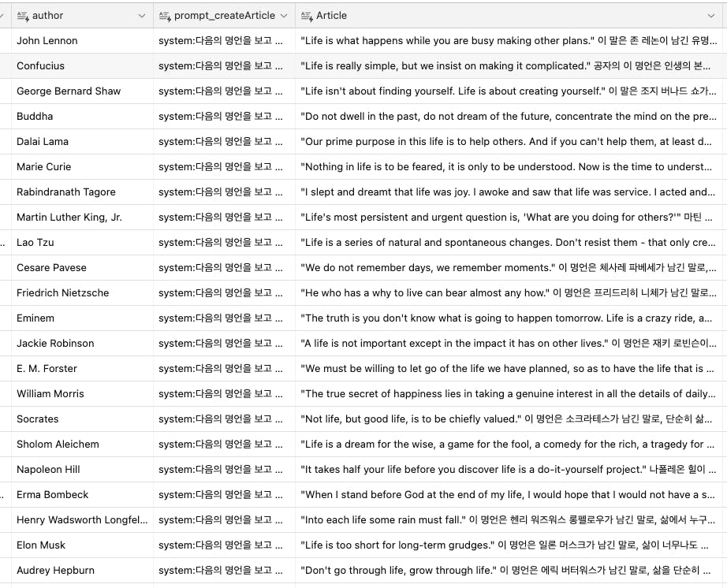Image resolution: width=727 pixels, height=588 pixels.
Task: Select the Article column header label
Action: [331, 15]
